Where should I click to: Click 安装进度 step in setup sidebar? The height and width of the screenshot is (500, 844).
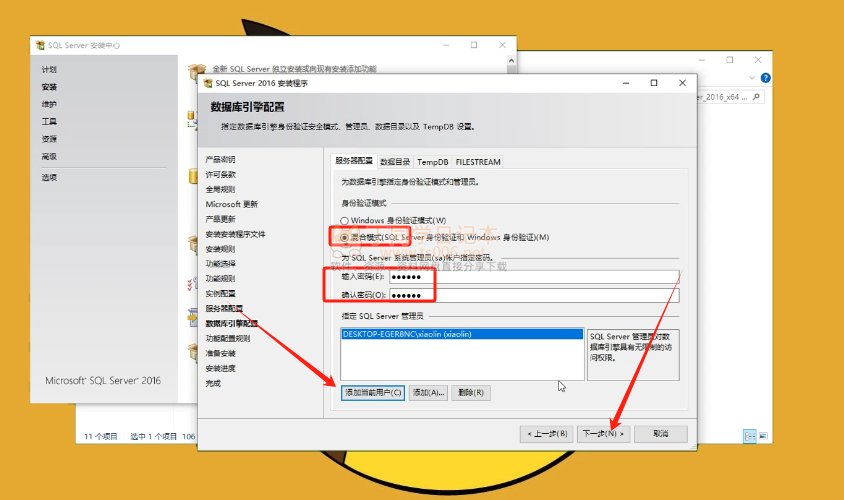click(x=220, y=368)
